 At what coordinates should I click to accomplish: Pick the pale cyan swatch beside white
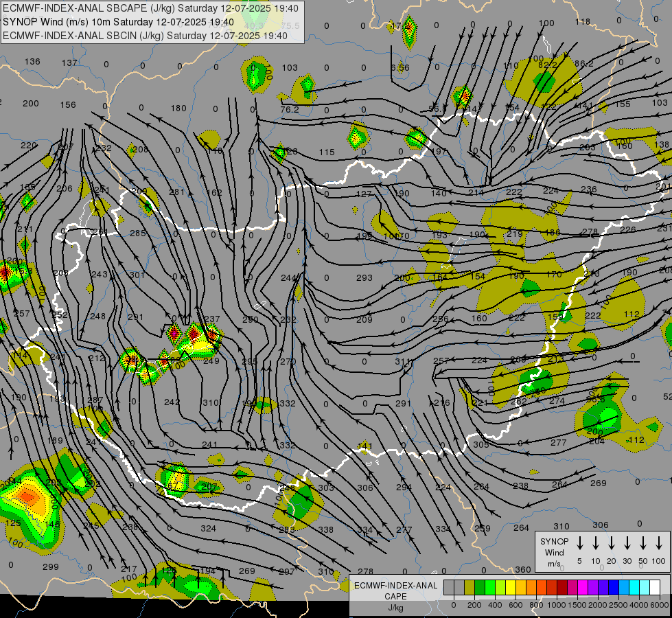[644, 588]
